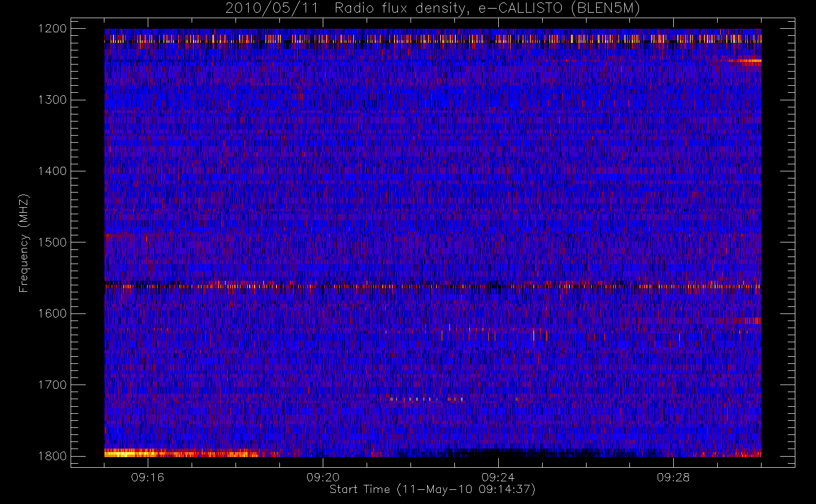Select the 'Frequency (MHz)' axis label
This screenshot has height=504, width=816.
tap(23, 243)
